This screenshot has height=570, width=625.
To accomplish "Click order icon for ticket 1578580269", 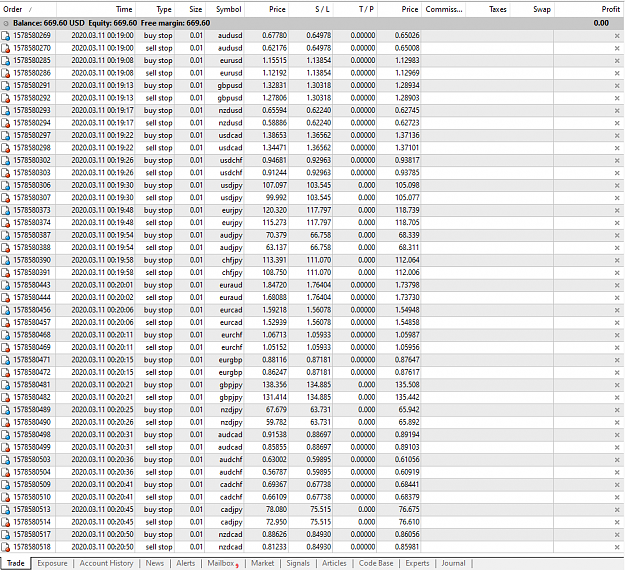I will (x=6, y=36).
